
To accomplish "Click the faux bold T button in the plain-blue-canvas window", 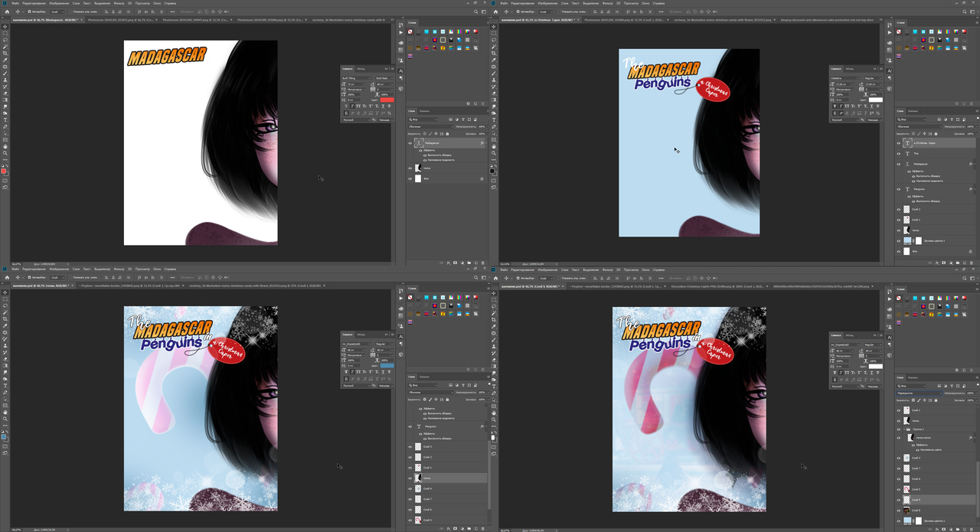I will [835, 106].
